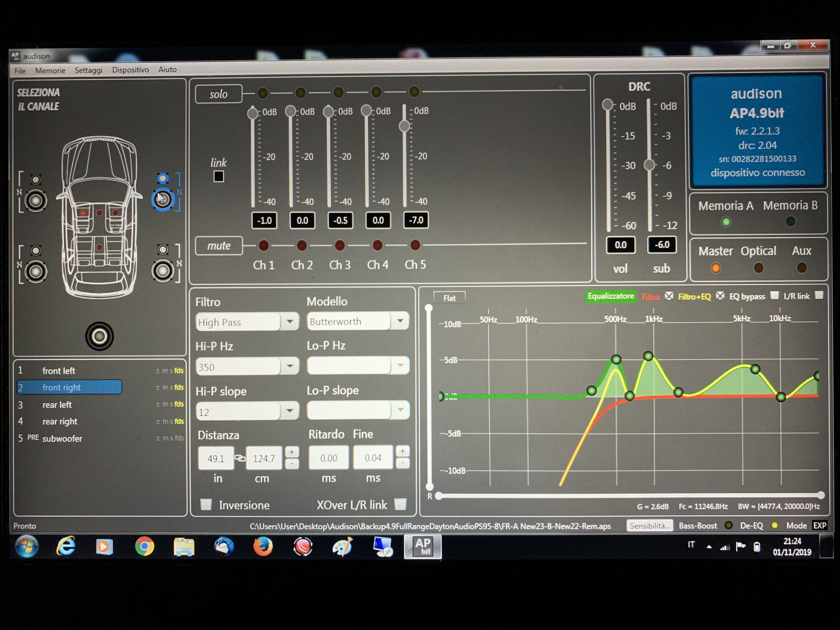Select the rear left tweeter speaker icon
This screenshot has width=840, height=630.
(x=36, y=250)
